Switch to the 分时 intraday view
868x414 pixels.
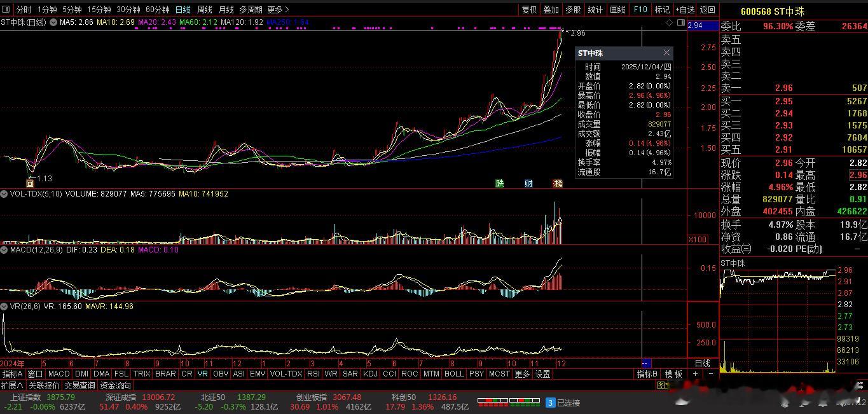24,10
